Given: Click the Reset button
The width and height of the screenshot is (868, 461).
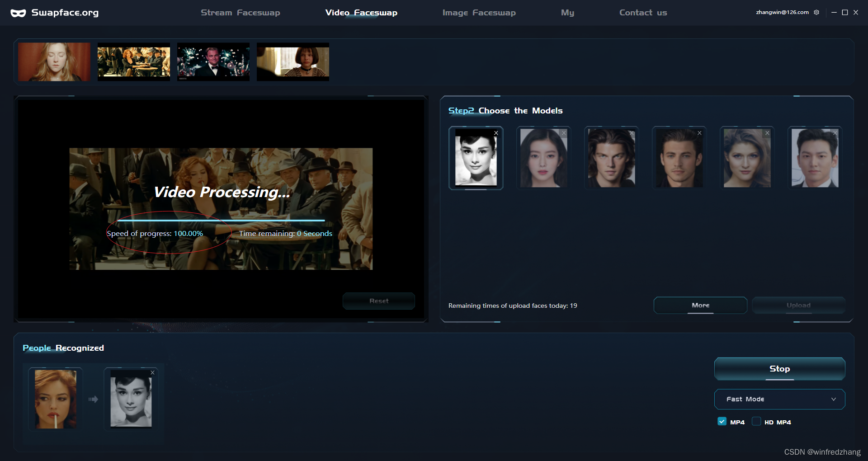Looking at the screenshot, I should tap(379, 301).
